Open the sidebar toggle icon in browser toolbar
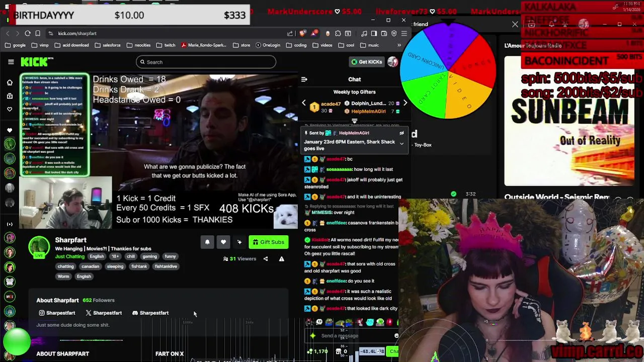 (374, 33)
